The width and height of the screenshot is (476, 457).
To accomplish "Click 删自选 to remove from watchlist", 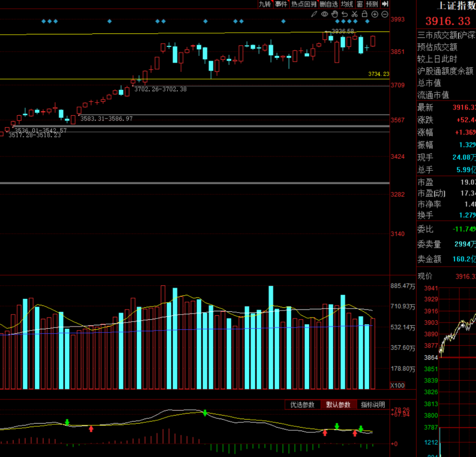I will (329, 4).
